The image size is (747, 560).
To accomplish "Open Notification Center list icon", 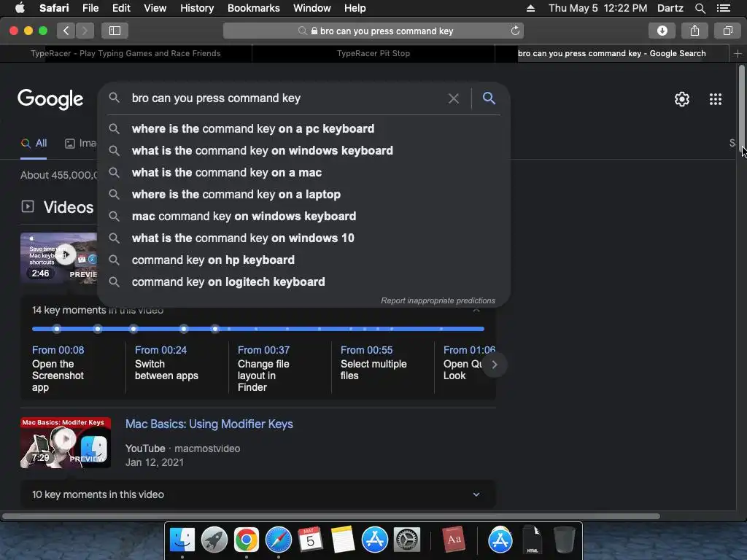I will click(x=723, y=8).
